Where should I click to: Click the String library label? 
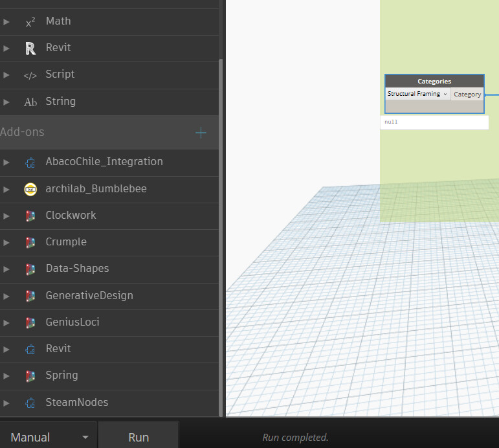(60, 101)
